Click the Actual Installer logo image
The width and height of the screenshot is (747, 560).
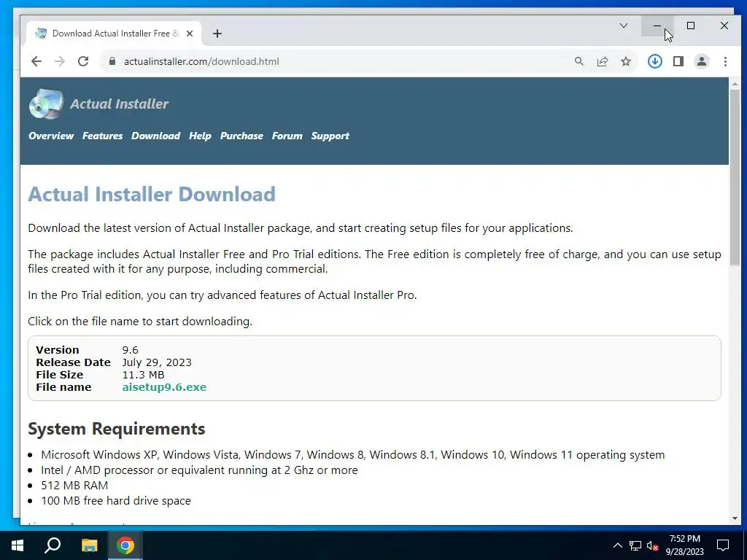[x=46, y=104]
